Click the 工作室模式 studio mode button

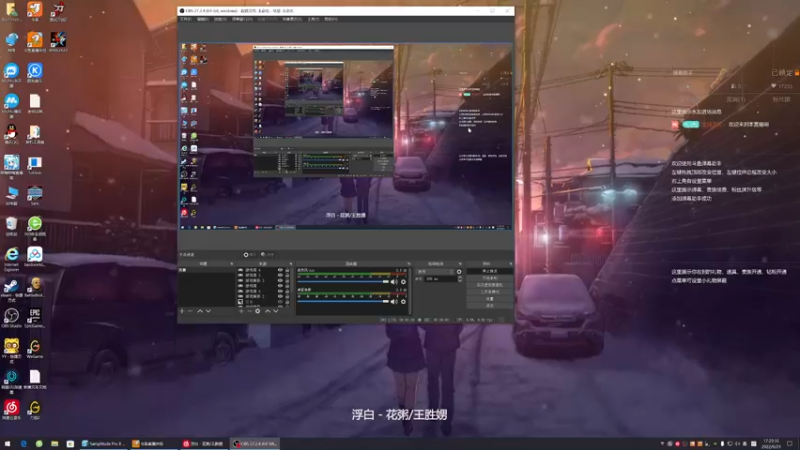(489, 292)
